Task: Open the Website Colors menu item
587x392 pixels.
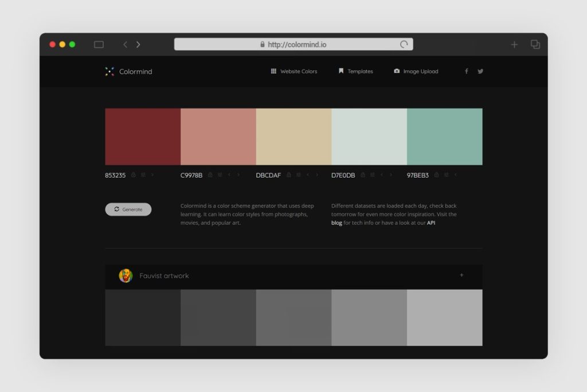Action: 298,71
